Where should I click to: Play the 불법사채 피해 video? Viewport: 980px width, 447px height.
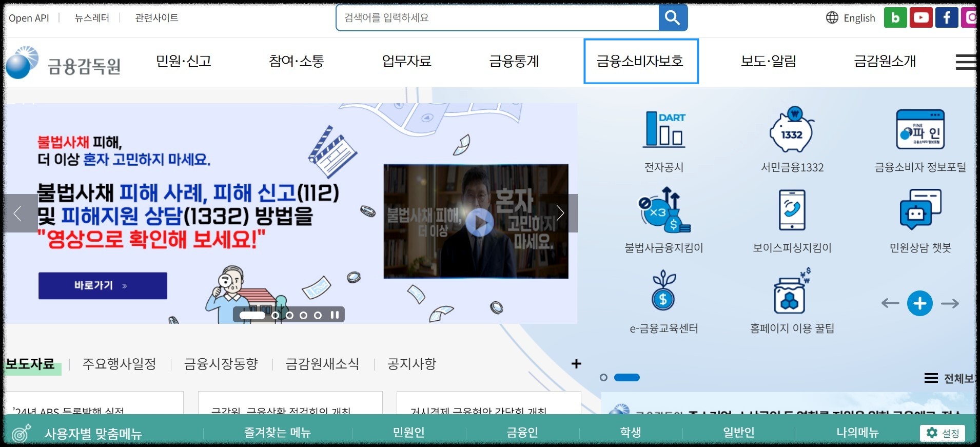480,222
